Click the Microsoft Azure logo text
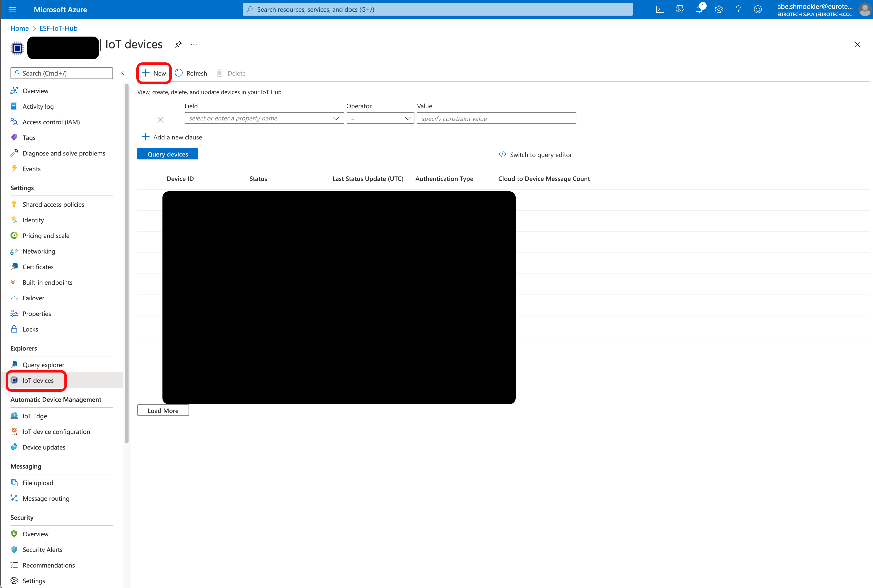This screenshot has width=873, height=588. point(60,9)
